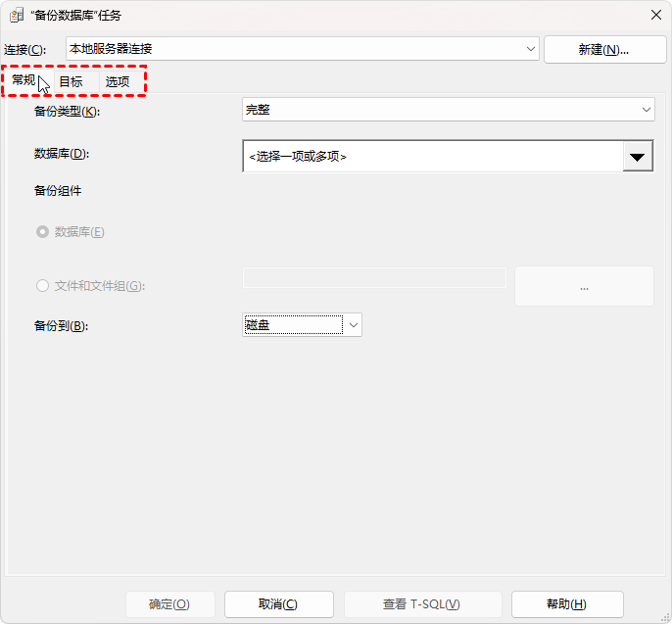Screen dimensions: 672x624
Task: Select the 文件和文件组(G) radio button
Action: coord(42,285)
